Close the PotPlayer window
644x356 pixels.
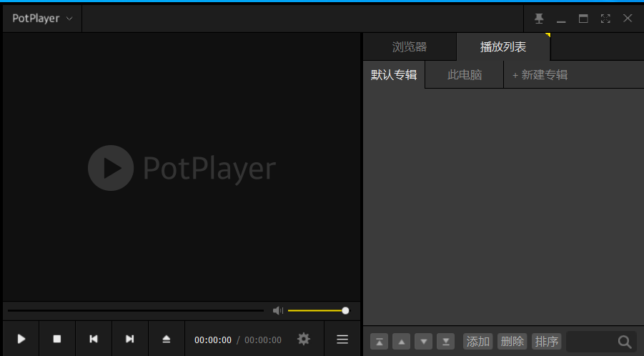(x=628, y=19)
